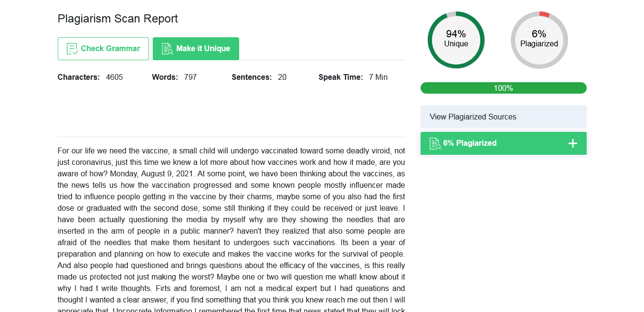Click the Plagiarism Scan Report heading
644x312 pixels.
click(x=117, y=19)
